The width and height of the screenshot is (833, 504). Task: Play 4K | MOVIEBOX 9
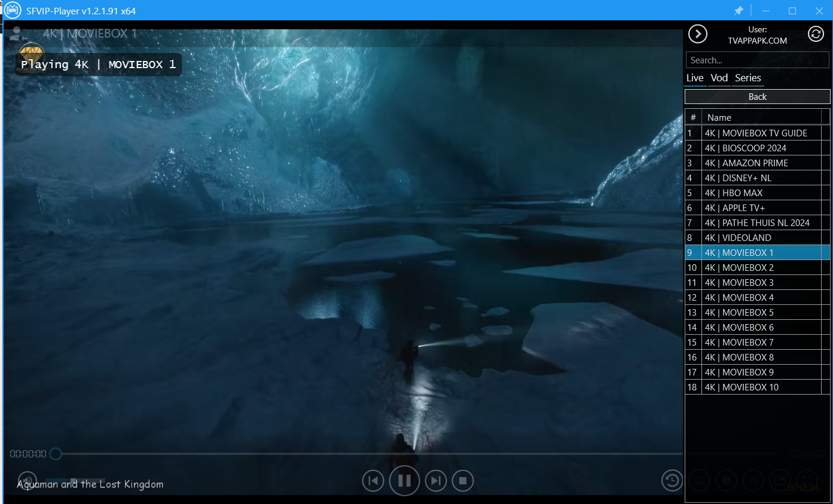[x=757, y=372]
